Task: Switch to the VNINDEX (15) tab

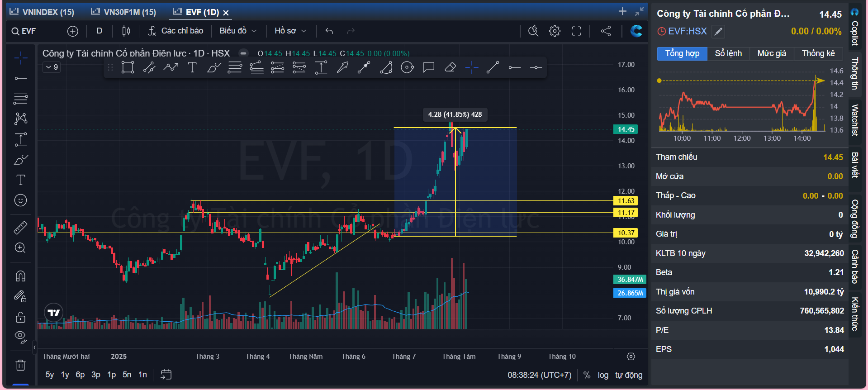Action: [42, 12]
